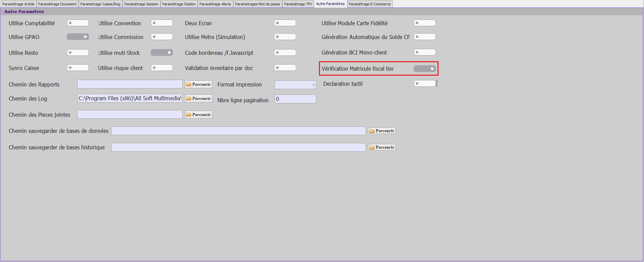Click Parcourir for sauvegarder de bases historique

pyautogui.click(x=382, y=147)
